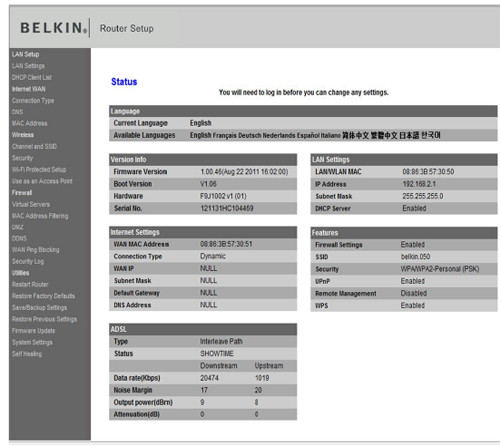Click the log in notice text
This screenshot has height=446, width=500.
click(304, 92)
